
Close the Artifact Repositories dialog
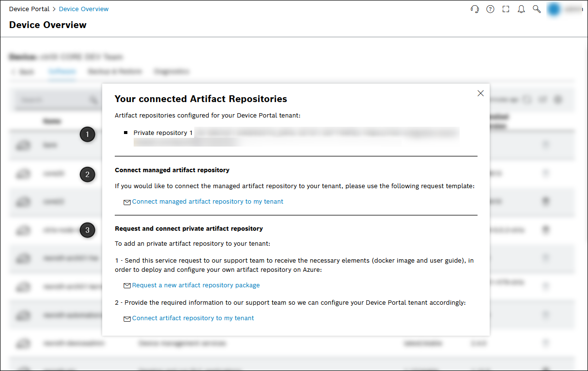pos(480,93)
